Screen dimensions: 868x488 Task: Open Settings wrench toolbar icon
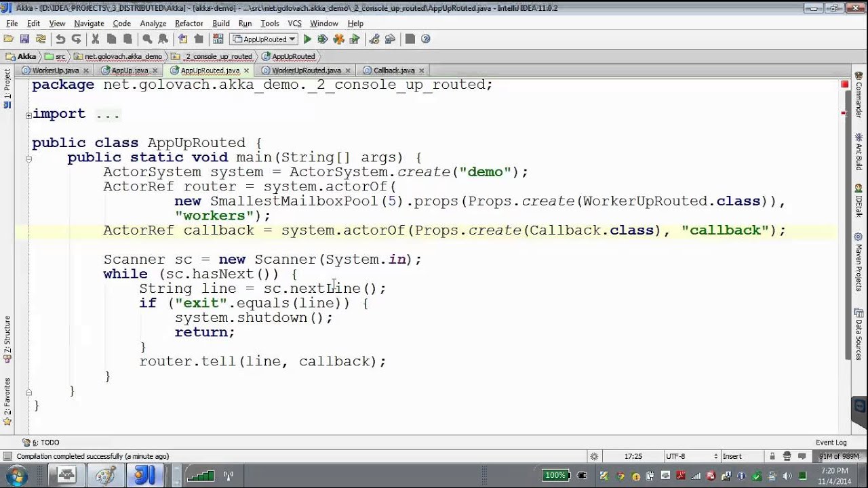click(374, 39)
